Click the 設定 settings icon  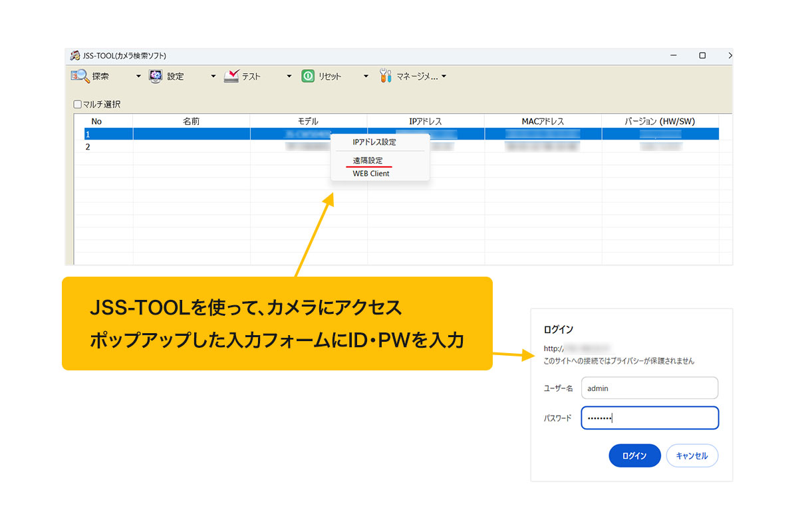pos(156,76)
